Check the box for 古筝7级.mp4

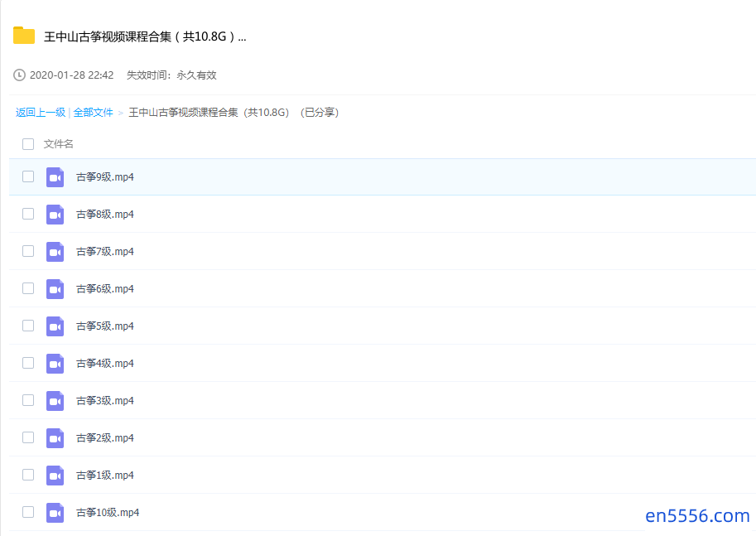click(28, 251)
